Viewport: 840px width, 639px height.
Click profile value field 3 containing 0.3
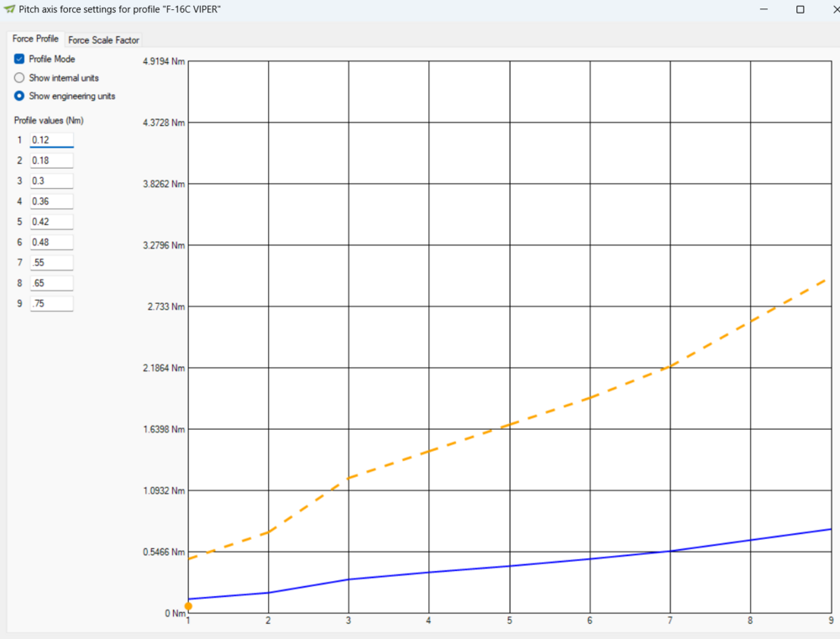[51, 181]
